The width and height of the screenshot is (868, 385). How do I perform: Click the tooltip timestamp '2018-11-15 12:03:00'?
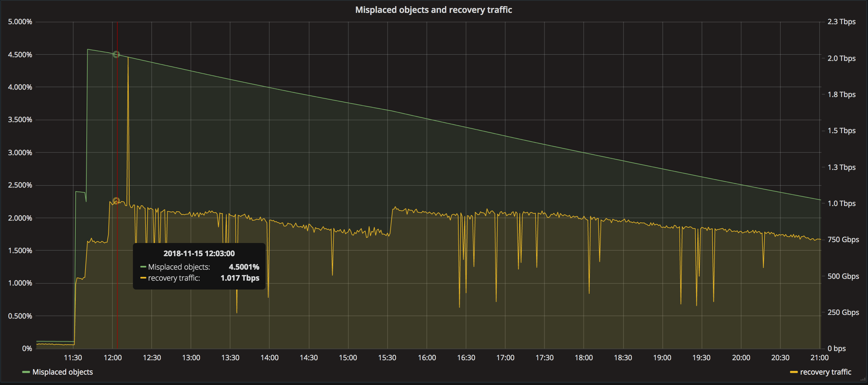199,254
